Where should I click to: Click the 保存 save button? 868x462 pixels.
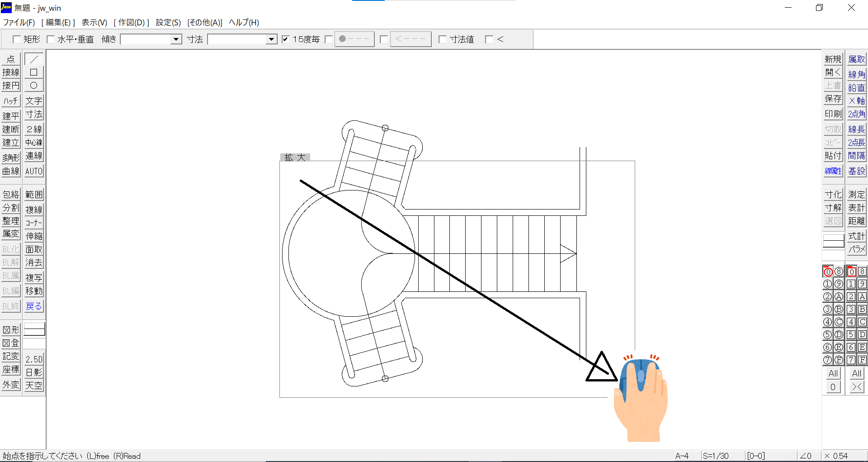(833, 99)
